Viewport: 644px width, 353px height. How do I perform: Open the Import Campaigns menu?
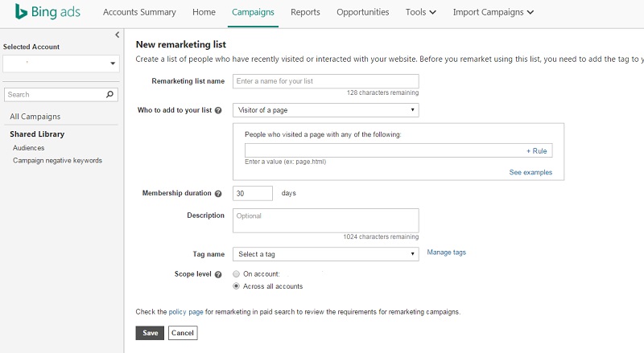pyautogui.click(x=493, y=12)
